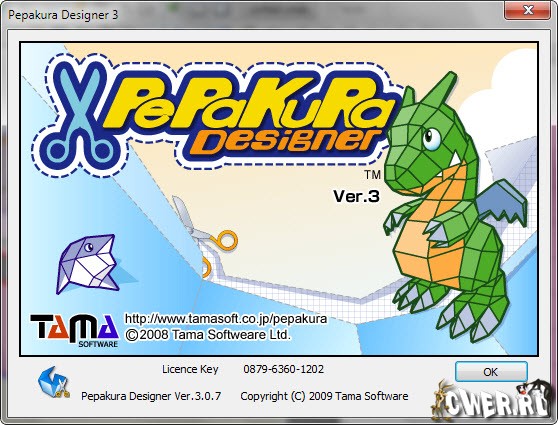
Task: Click 'Copyright (C) 2009 Tama Software' text
Action: tap(324, 396)
